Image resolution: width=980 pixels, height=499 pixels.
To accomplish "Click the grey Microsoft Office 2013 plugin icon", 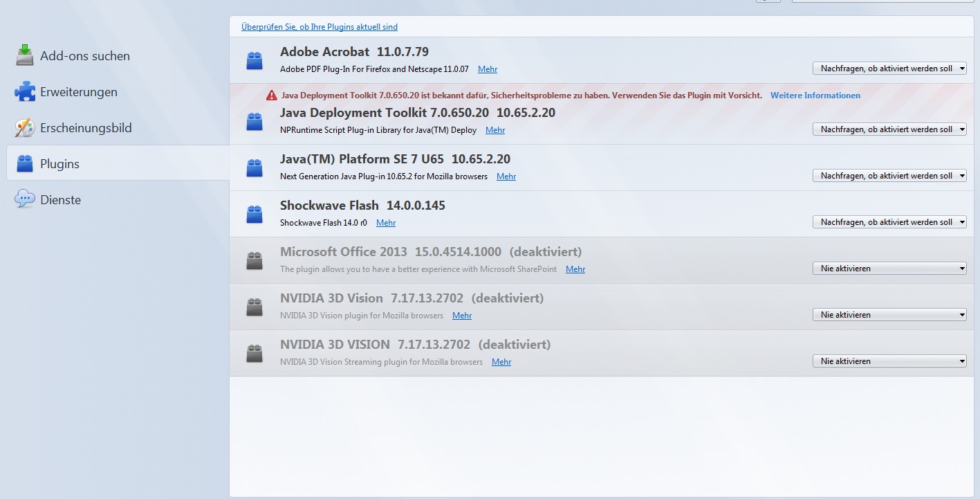I will pos(255,260).
